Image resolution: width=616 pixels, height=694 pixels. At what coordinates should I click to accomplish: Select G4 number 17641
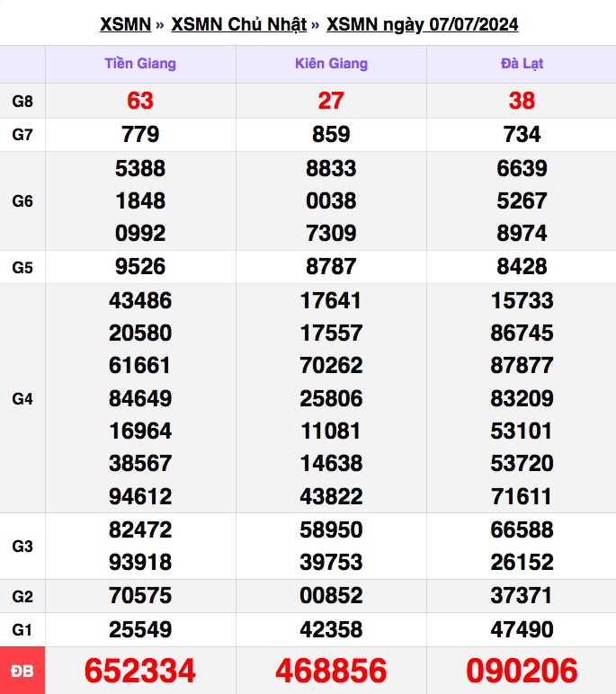(331, 300)
